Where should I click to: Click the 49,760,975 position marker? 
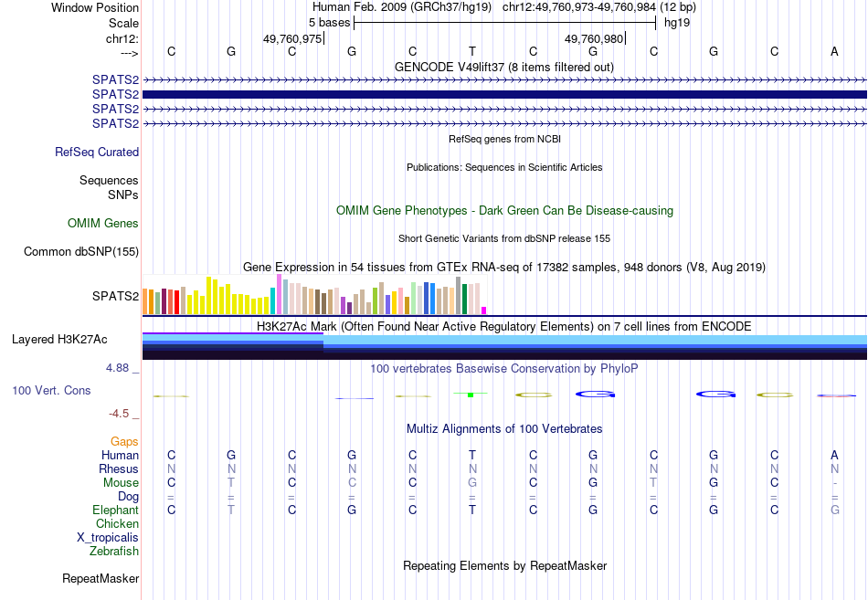[x=292, y=38]
